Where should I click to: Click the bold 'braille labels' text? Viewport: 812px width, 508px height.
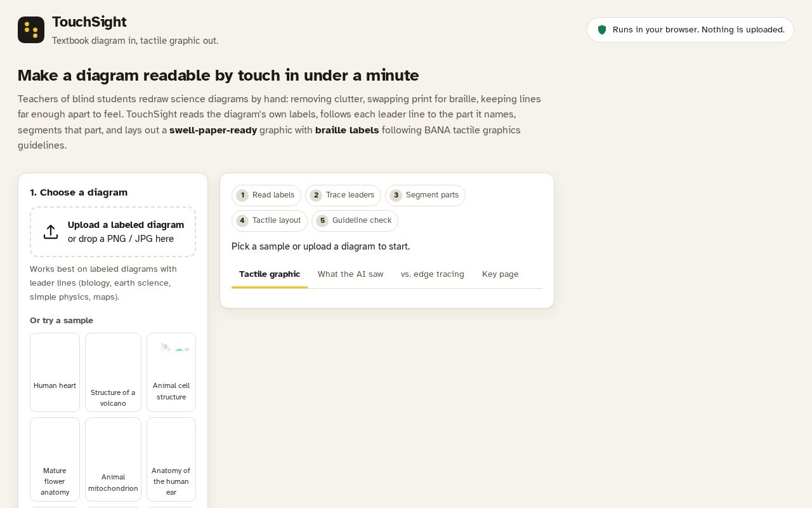(347, 130)
